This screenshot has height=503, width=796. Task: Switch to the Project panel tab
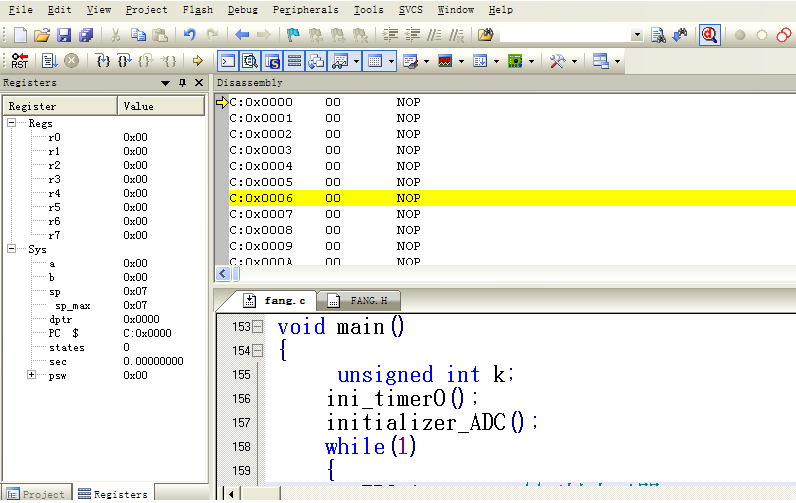click(37, 494)
